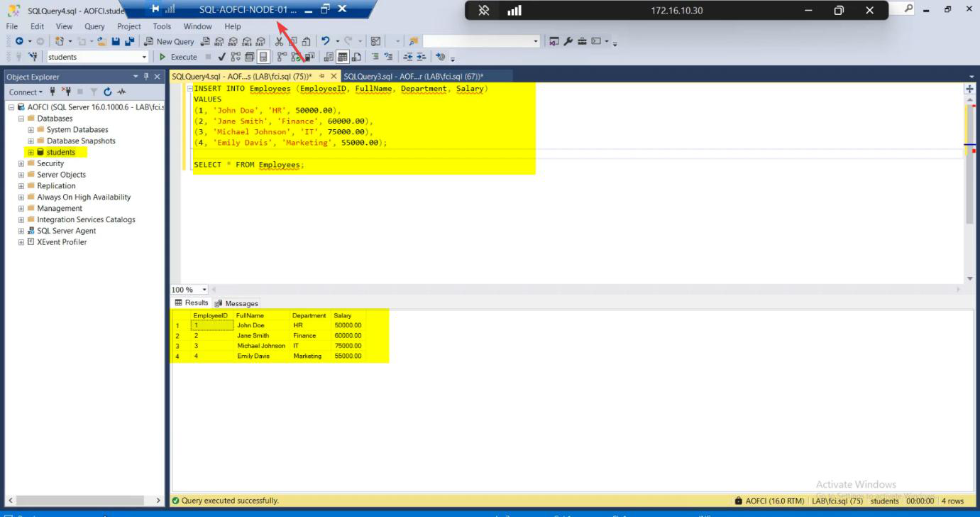This screenshot has height=517, width=980.
Task: Click the Activity Monitor pulse icon in Object Explorer
Action: 121,92
